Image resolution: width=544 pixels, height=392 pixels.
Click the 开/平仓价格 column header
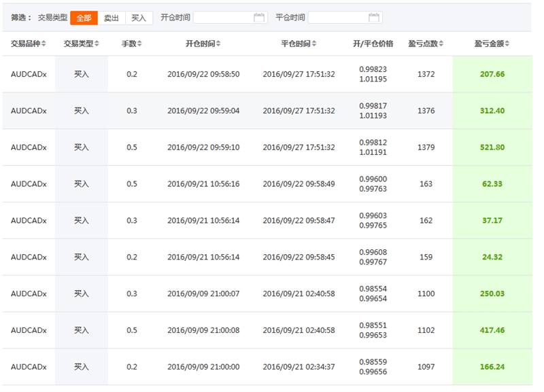[x=373, y=43]
